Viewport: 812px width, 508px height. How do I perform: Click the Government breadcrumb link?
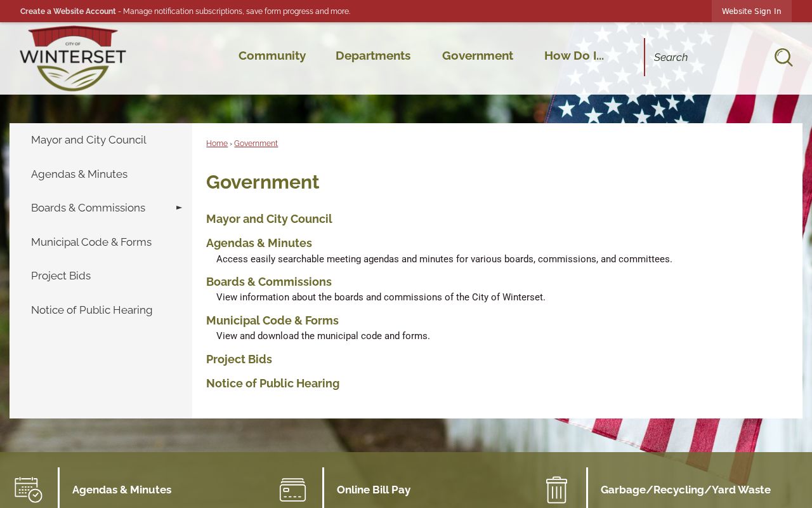[x=256, y=144]
